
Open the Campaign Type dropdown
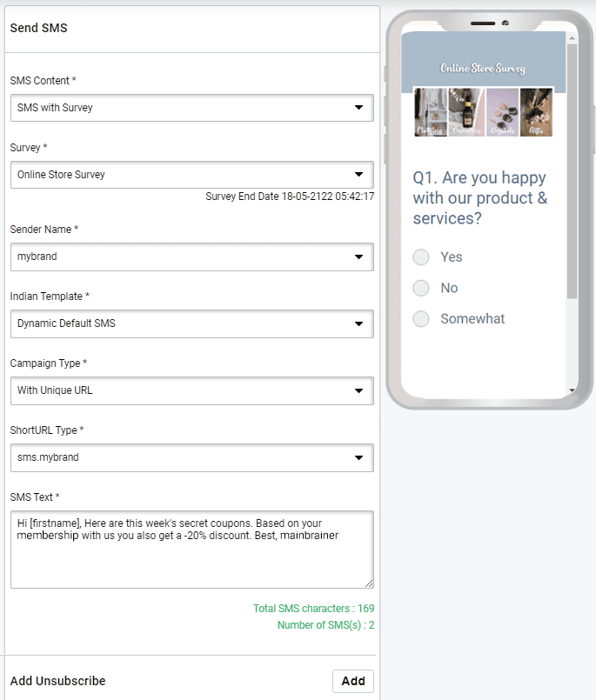point(191,390)
